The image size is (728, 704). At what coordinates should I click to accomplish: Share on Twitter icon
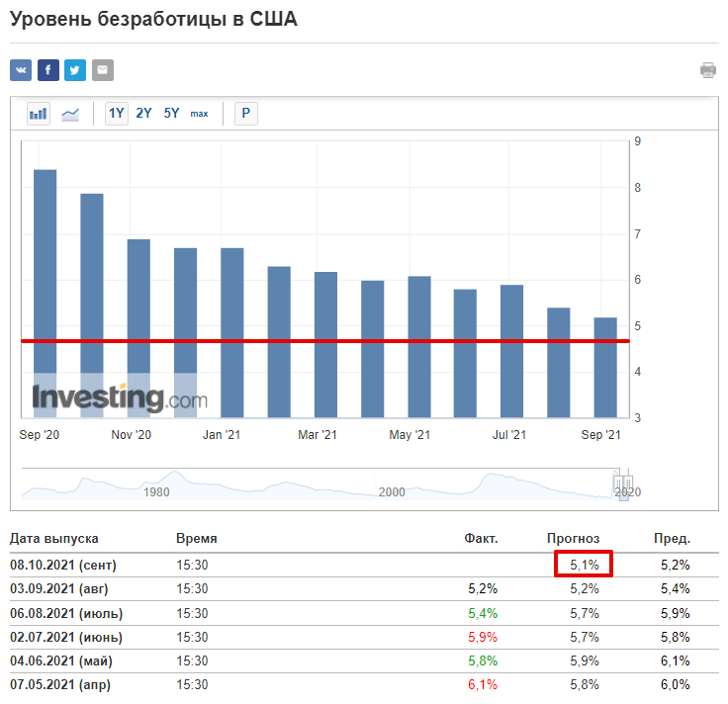coord(75,70)
